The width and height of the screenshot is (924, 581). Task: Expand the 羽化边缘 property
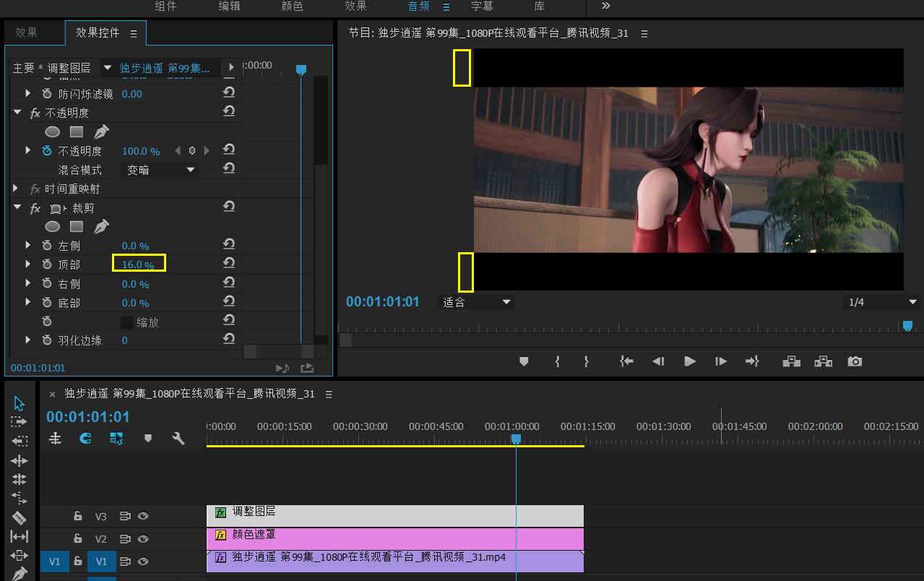point(28,340)
